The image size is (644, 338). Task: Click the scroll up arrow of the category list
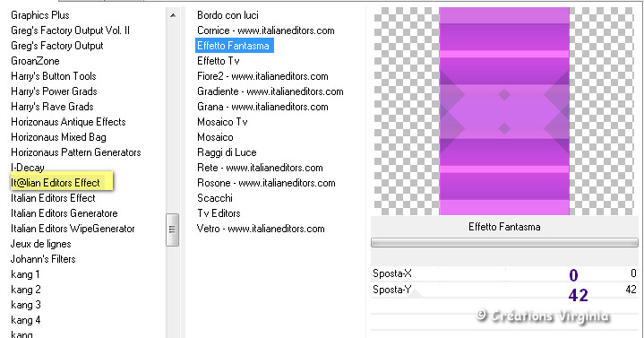[x=173, y=15]
